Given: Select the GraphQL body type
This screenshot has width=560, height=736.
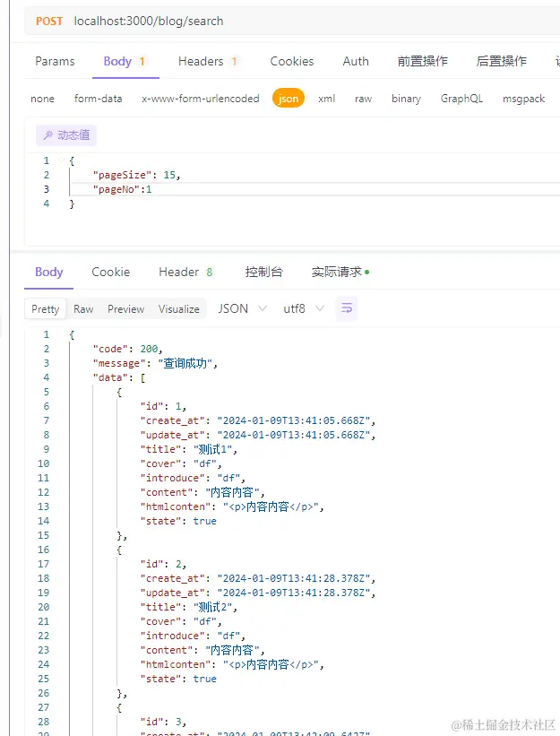Looking at the screenshot, I should click(x=461, y=99).
